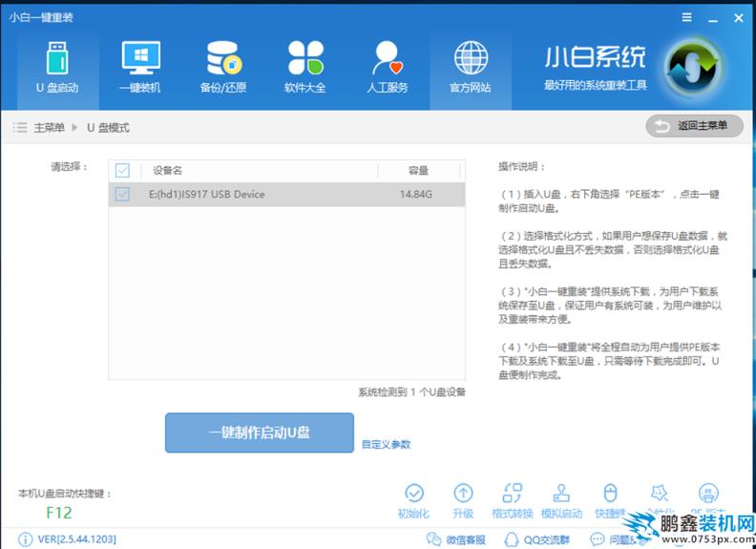This screenshot has width=756, height=549.
Task: Click the chat bubble question feedback link
Action: 612,539
